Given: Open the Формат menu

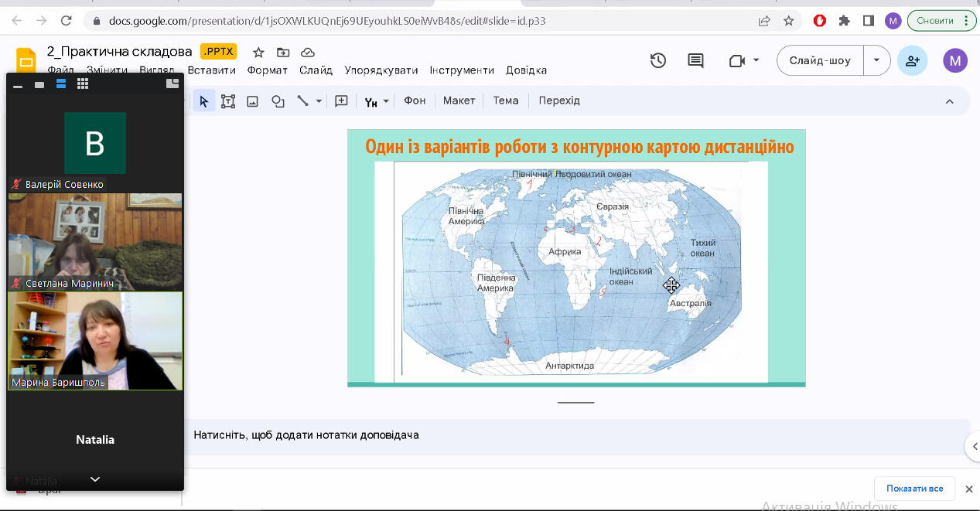Looking at the screenshot, I should coord(268,70).
